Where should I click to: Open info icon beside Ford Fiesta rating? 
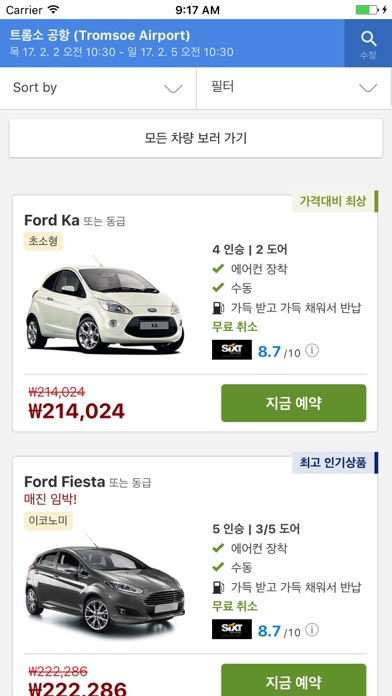312,630
